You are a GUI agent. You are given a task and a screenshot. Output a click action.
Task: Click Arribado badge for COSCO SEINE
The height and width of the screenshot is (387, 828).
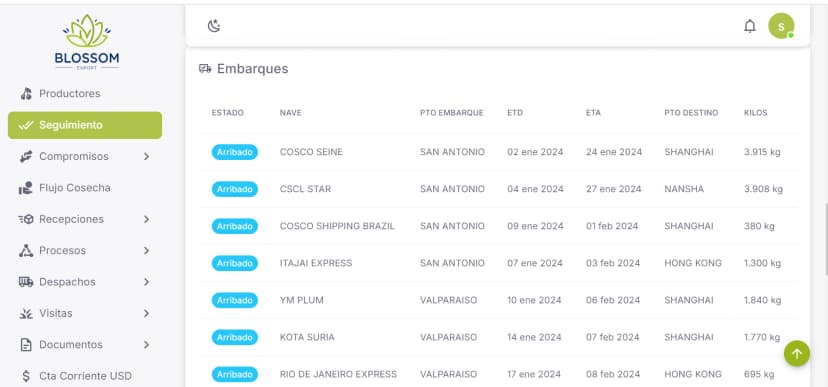click(235, 152)
